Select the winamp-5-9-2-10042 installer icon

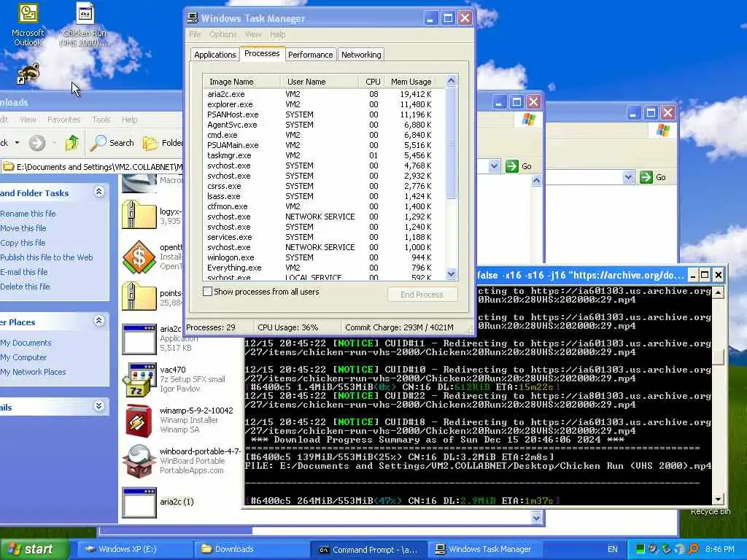point(139,420)
